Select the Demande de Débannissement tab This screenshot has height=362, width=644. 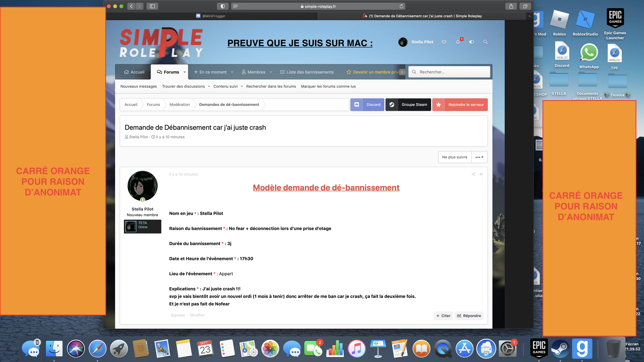[x=422, y=16]
